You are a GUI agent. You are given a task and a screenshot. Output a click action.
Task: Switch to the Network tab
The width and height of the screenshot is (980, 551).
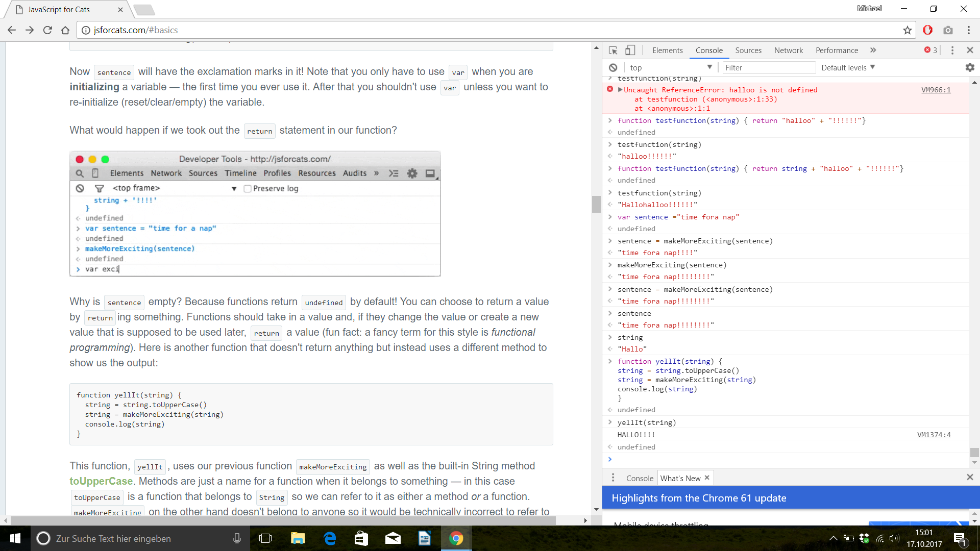click(789, 50)
